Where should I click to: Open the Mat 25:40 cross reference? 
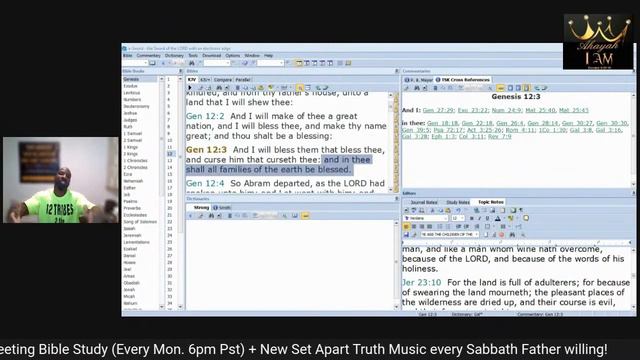click(x=540, y=110)
